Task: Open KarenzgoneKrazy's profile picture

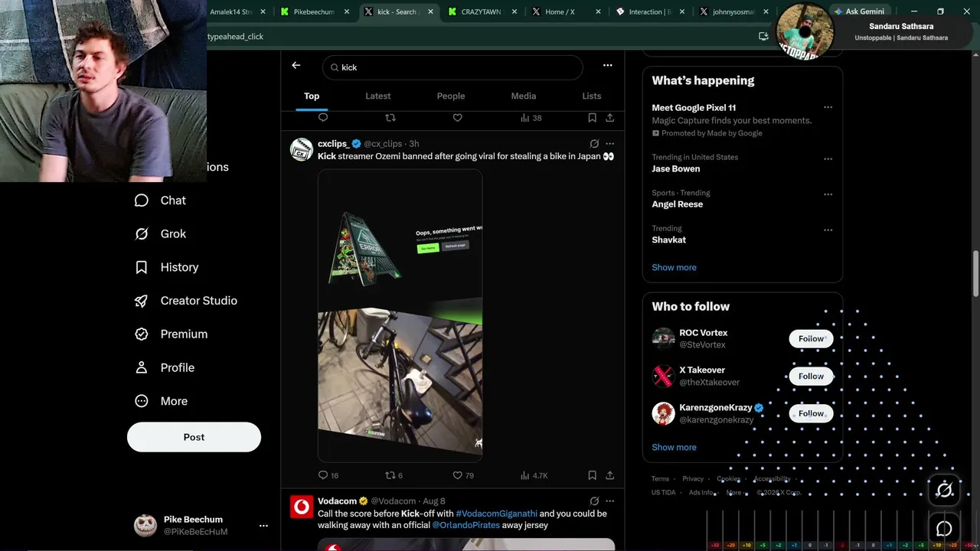Action: [x=663, y=413]
